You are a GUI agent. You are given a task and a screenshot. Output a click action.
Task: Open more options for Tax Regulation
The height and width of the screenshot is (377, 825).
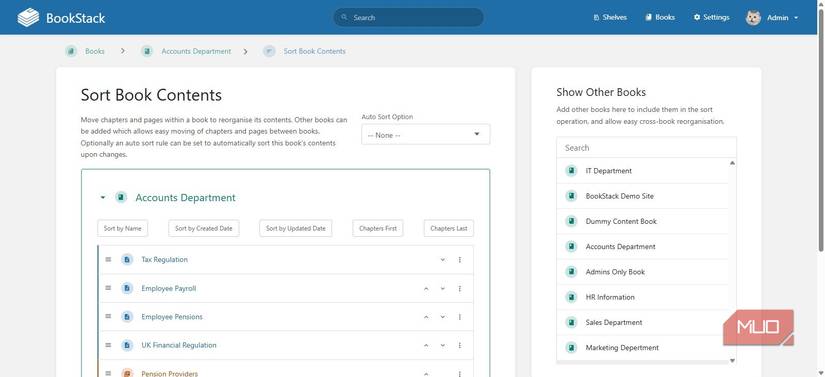pos(459,260)
